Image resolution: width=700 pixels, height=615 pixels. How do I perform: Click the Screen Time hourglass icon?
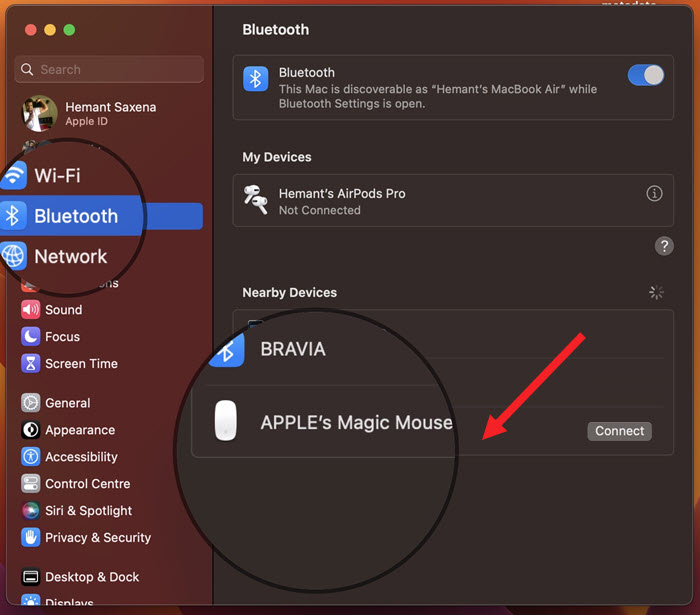[30, 363]
